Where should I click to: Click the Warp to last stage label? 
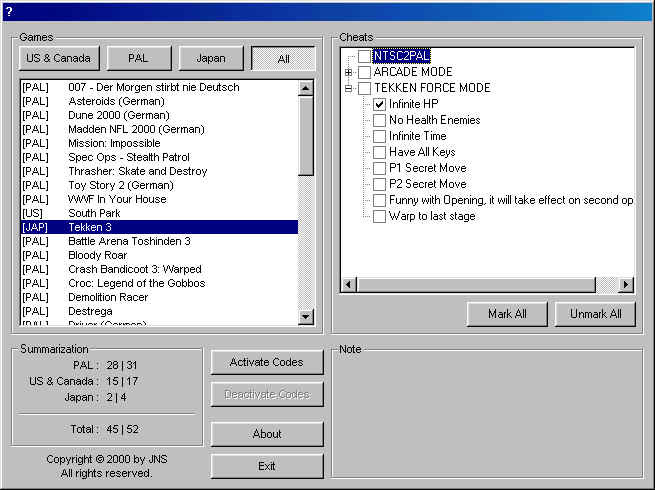[x=432, y=216]
